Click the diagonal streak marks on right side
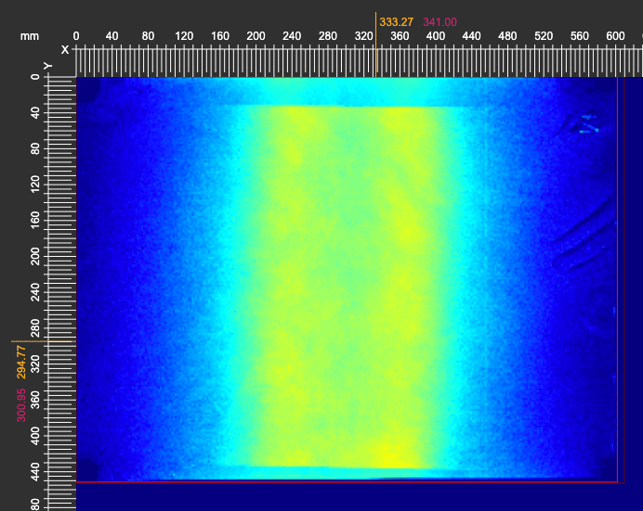This screenshot has height=511, width=643. [x=580, y=240]
